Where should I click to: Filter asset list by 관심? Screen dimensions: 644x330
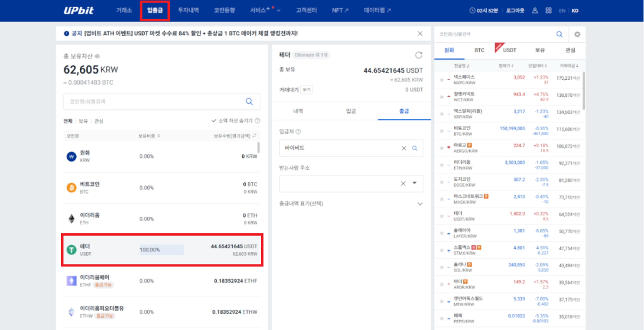click(99, 121)
